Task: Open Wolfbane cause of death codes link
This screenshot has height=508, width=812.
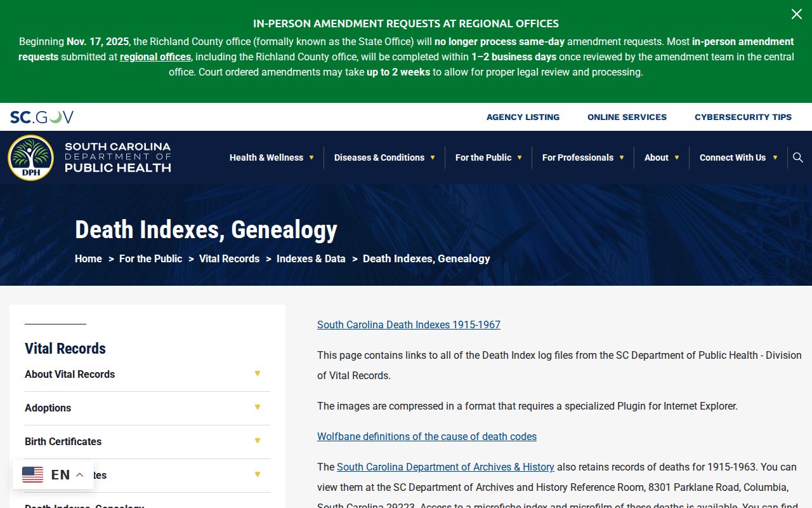Action: (427, 436)
